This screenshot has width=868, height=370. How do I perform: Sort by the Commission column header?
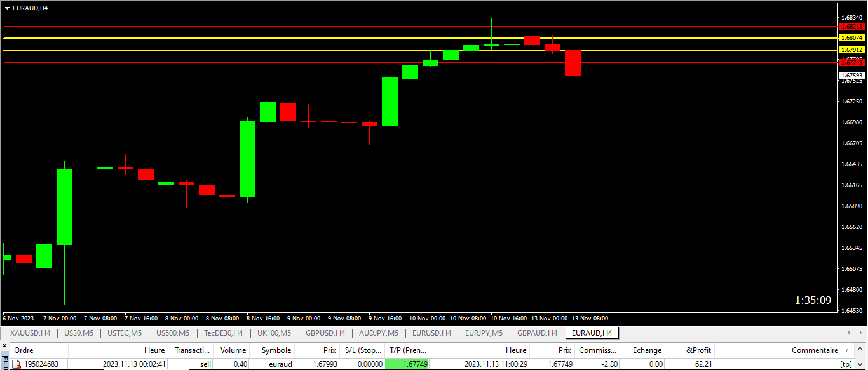(x=597, y=350)
